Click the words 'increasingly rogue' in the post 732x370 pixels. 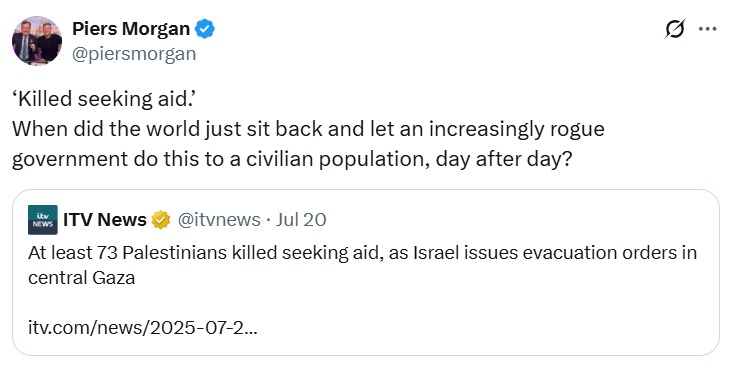pyautogui.click(x=516, y=130)
